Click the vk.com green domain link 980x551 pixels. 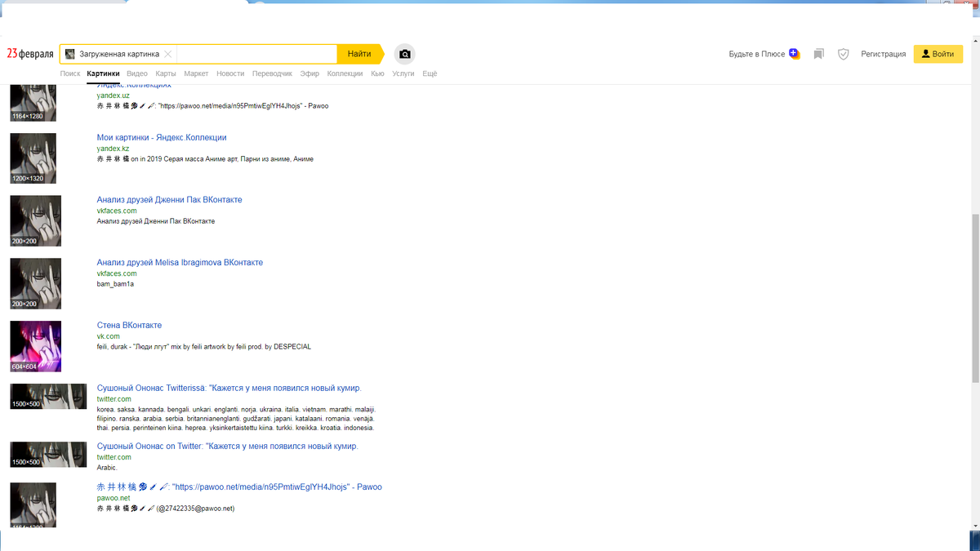108,336
